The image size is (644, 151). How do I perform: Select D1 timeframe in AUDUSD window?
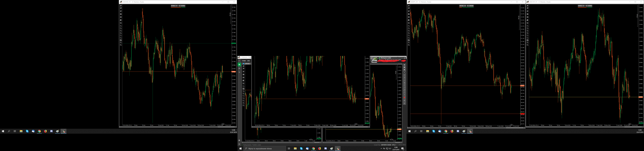pos(121,40)
